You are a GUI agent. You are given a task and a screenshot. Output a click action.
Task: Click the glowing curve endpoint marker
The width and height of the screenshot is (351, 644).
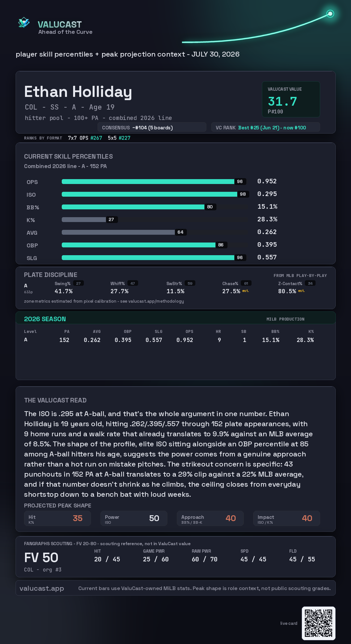coord(330,14)
